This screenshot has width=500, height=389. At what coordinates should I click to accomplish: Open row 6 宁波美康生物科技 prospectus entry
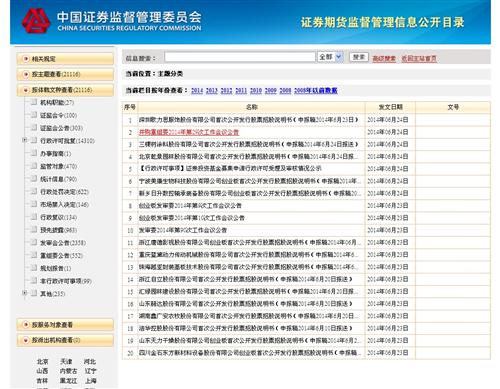point(250,181)
